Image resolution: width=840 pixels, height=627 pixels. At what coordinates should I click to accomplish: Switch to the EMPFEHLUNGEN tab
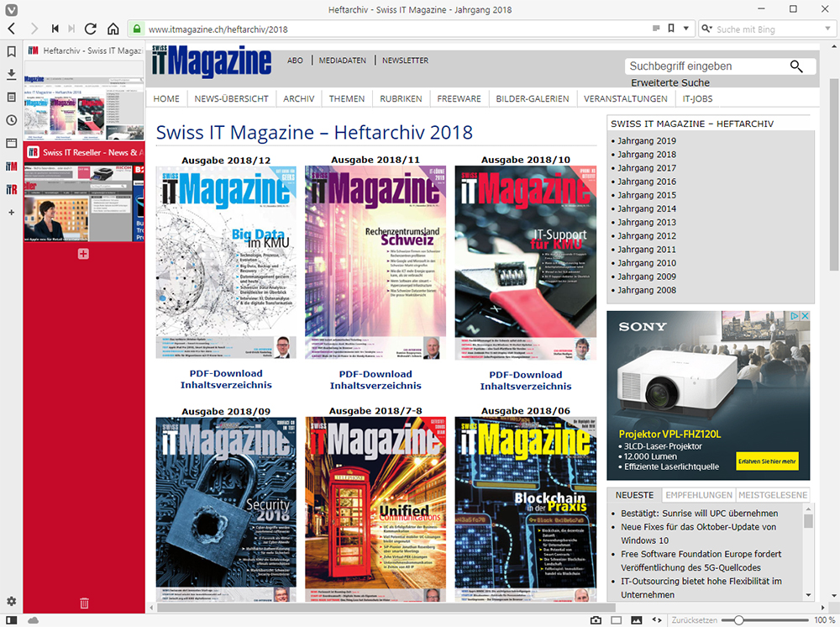699,495
